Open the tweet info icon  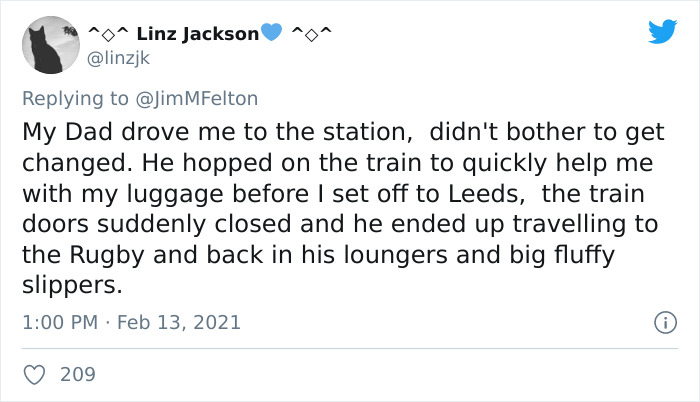point(666,322)
